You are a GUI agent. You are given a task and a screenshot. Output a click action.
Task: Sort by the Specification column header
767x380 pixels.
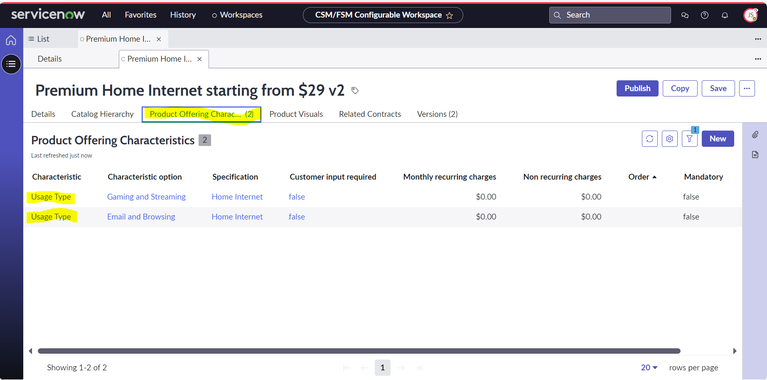235,177
